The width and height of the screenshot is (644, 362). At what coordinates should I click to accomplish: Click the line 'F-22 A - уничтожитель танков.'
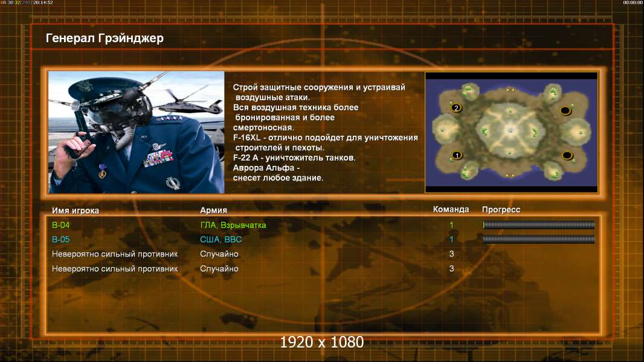294,158
